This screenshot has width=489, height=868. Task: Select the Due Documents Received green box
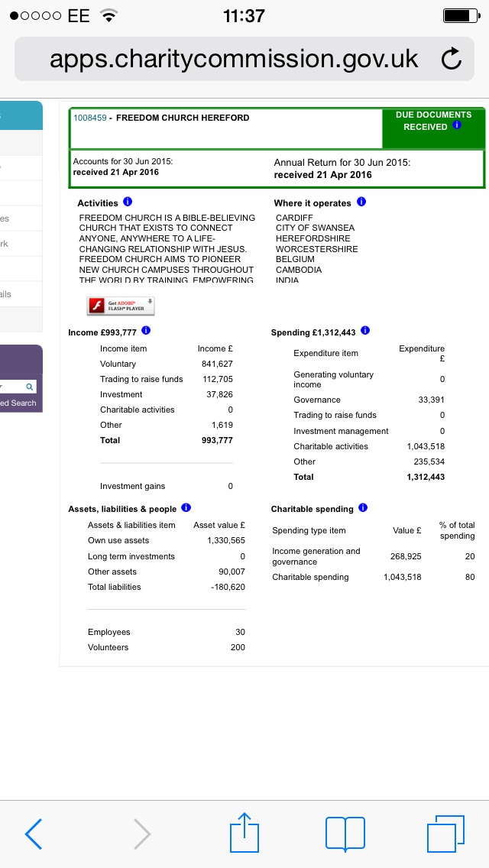(432, 127)
